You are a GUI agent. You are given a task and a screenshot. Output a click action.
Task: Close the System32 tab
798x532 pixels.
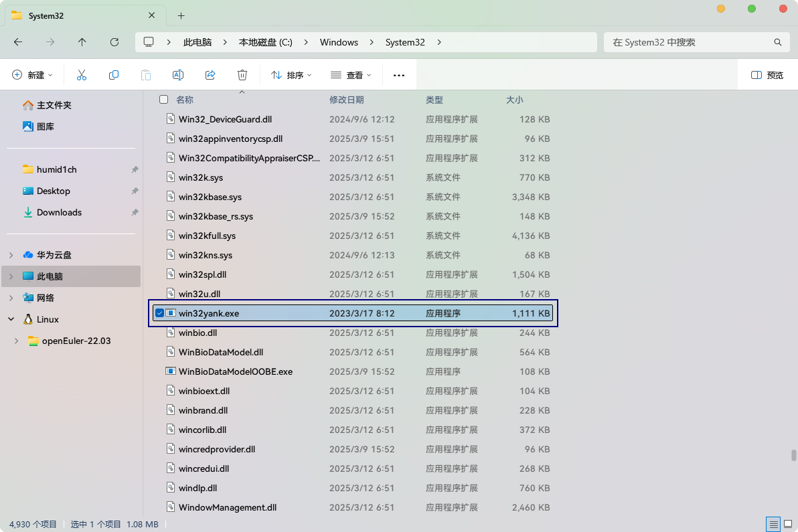152,16
